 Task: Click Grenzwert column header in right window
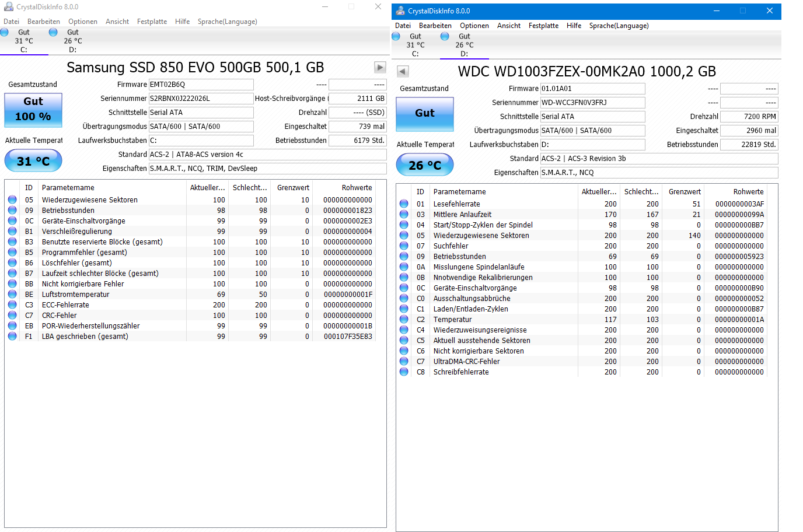[684, 192]
